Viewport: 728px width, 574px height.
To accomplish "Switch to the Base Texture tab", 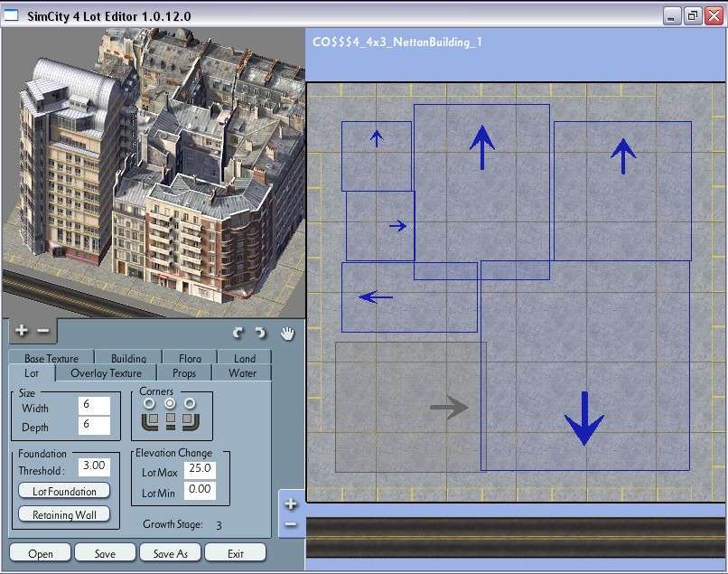I will tap(51, 358).
